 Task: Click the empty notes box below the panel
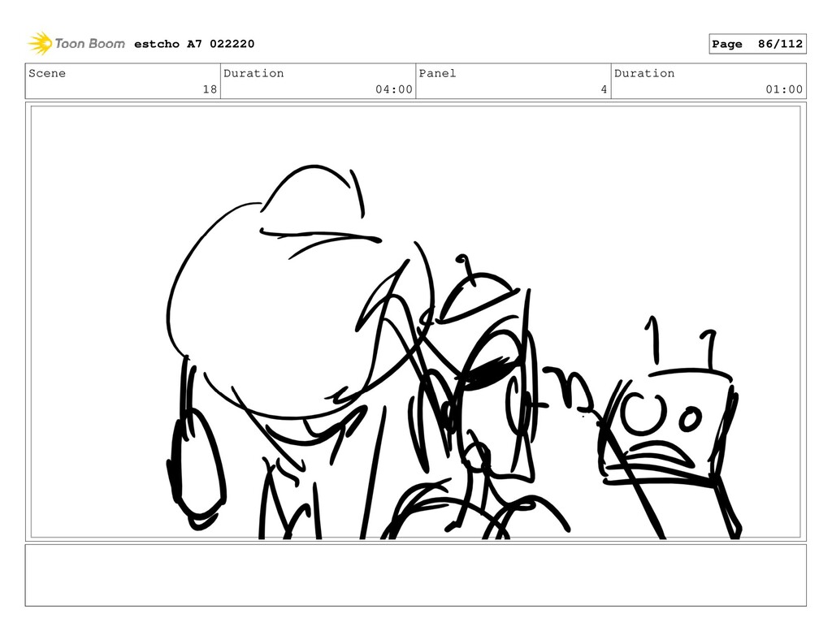click(415, 575)
